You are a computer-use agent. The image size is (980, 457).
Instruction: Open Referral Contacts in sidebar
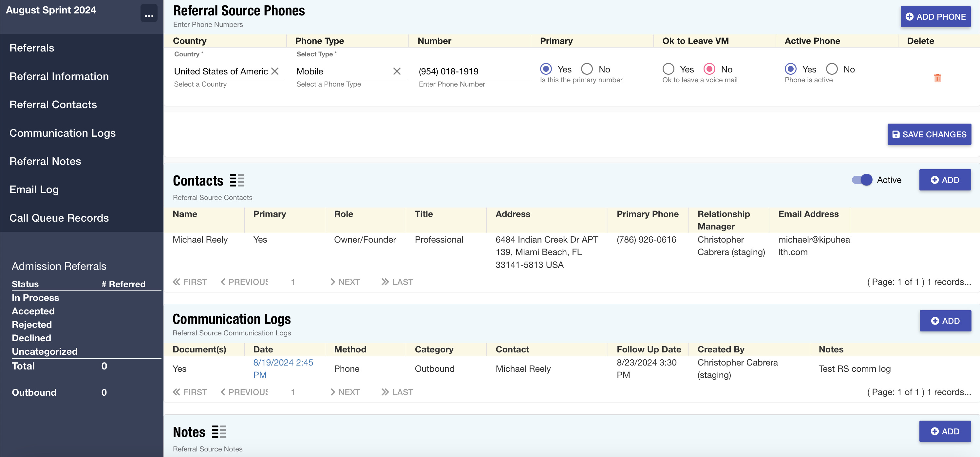click(x=53, y=104)
